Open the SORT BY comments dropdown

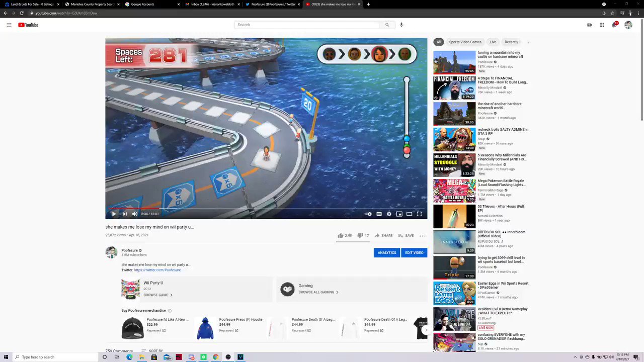[152, 350]
